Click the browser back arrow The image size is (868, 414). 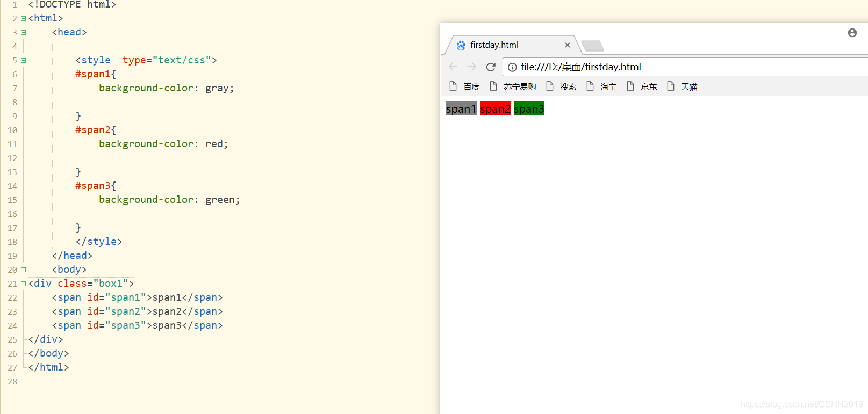(x=453, y=67)
